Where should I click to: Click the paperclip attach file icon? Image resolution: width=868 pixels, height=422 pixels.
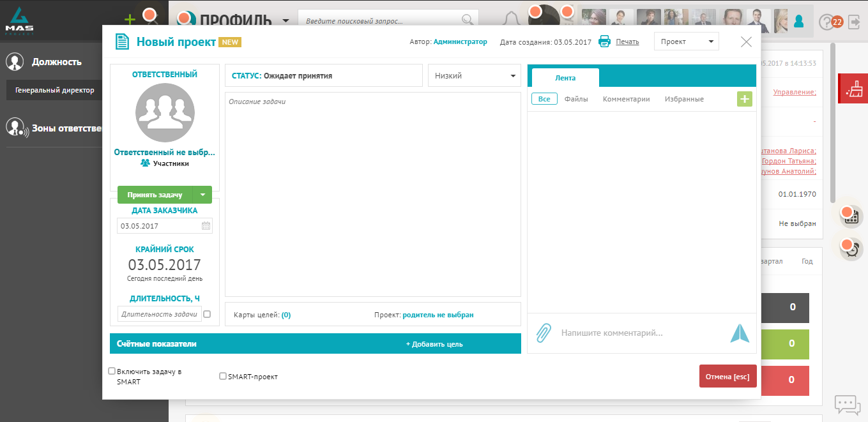click(x=543, y=333)
